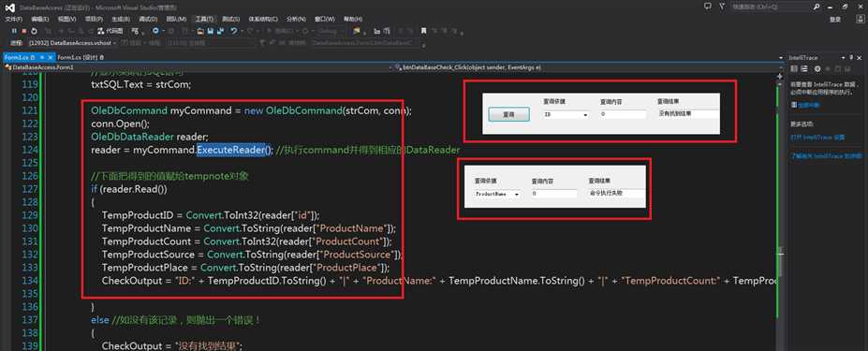Close the IntelliTrace panel
The image size is (868, 351).
(859, 57)
